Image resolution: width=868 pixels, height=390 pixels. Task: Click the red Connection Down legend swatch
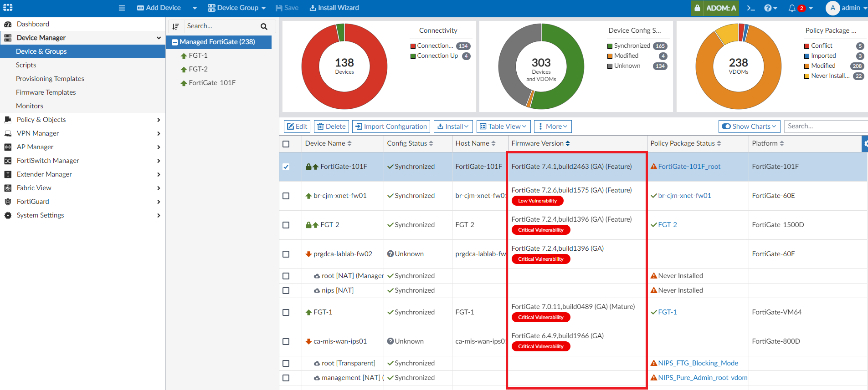[x=413, y=46]
